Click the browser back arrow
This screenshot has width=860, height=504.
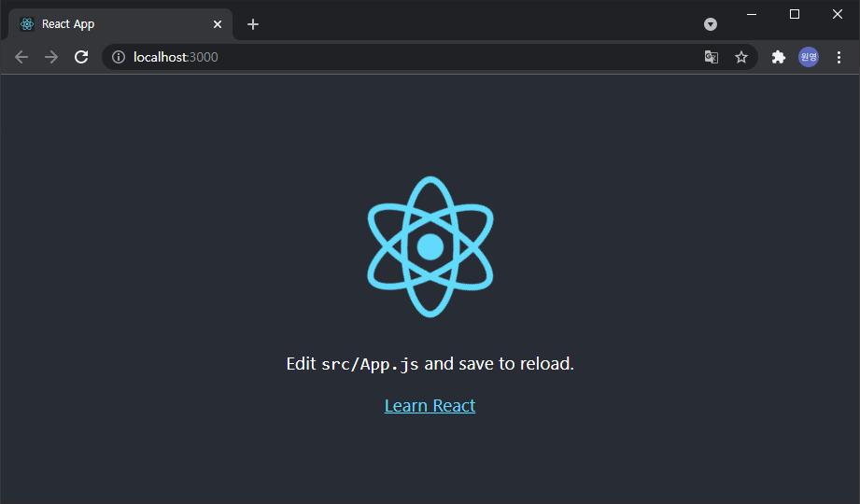21,57
